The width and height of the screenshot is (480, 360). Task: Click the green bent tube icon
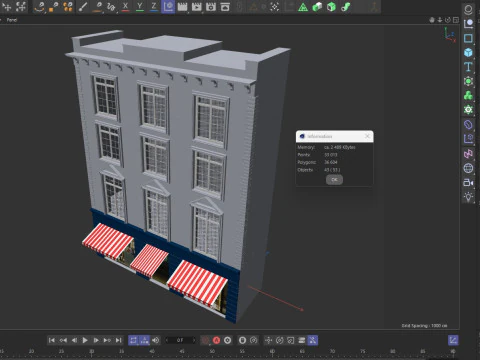click(346, 7)
